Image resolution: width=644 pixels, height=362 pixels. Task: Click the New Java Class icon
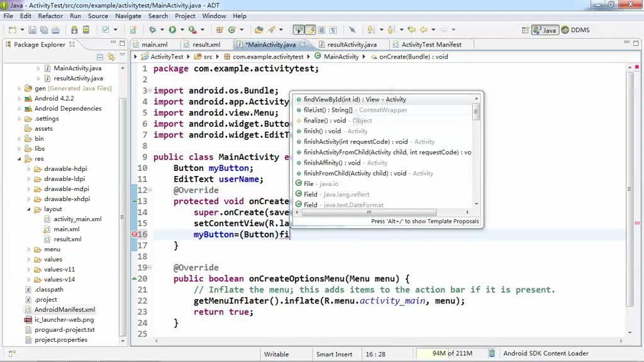(x=232, y=30)
